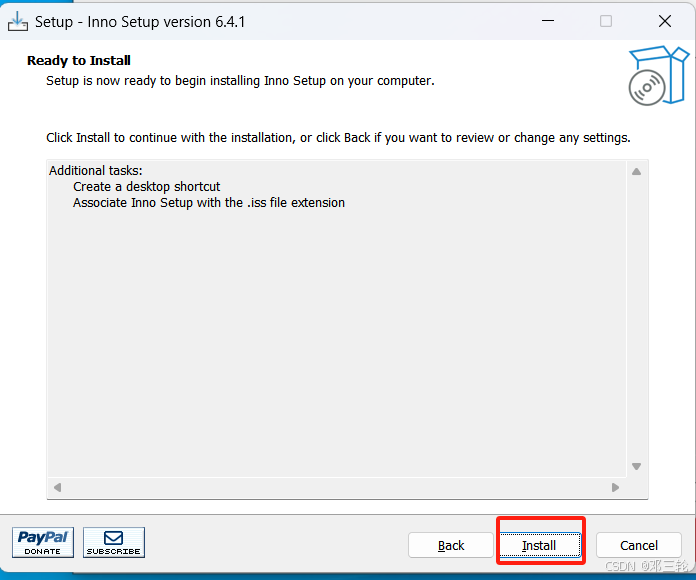The image size is (696, 580).
Task: Minimize the Setup window
Action: (548, 21)
